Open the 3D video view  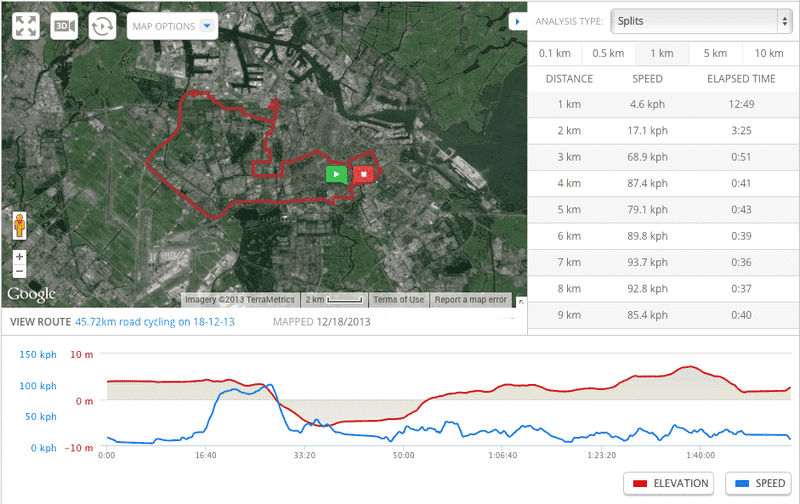[65, 25]
